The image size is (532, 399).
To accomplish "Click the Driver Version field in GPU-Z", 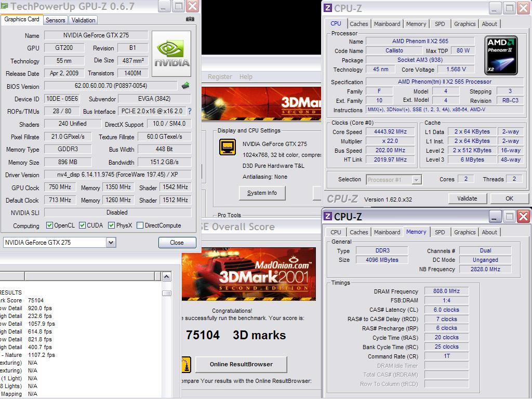I will [x=117, y=175].
